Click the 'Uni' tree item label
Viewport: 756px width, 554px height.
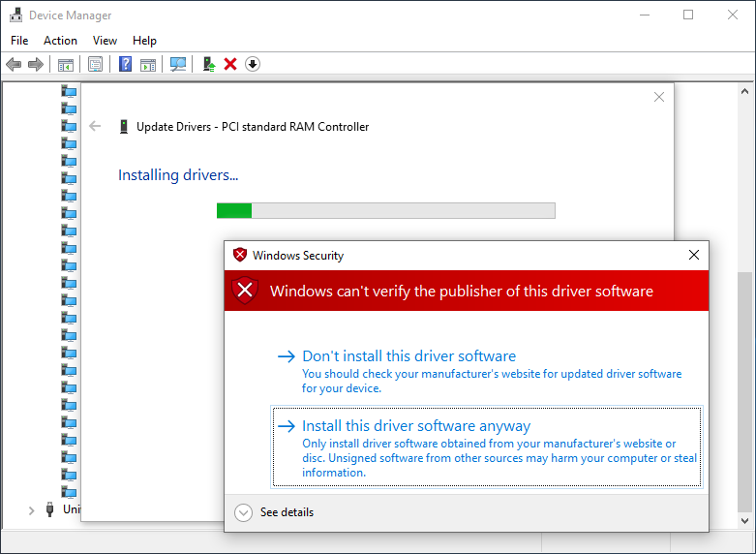click(x=72, y=509)
